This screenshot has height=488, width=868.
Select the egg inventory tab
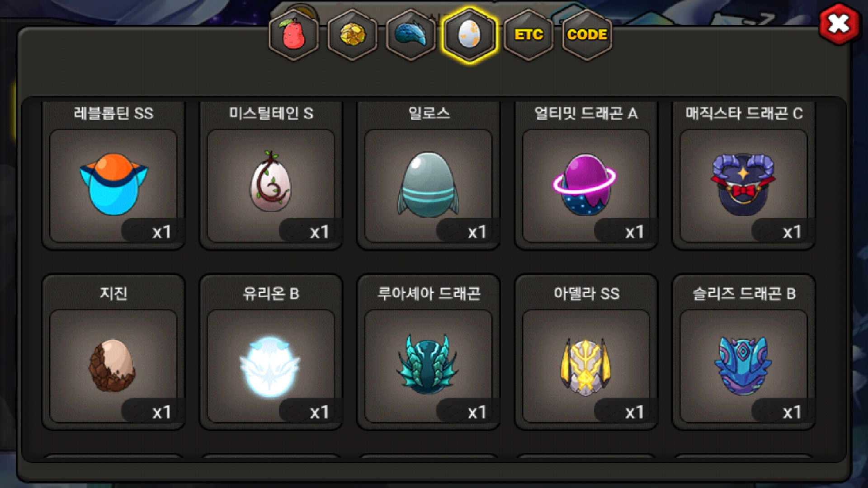pyautogui.click(x=469, y=35)
